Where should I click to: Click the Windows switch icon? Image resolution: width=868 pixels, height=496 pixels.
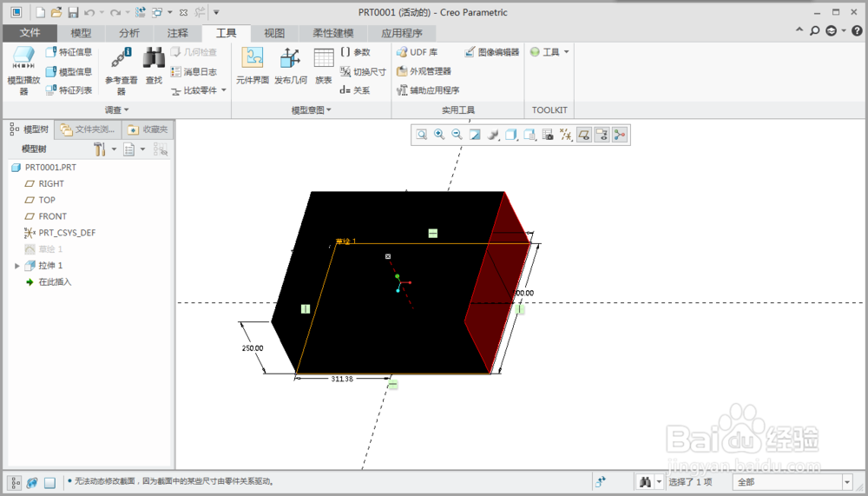tap(157, 12)
